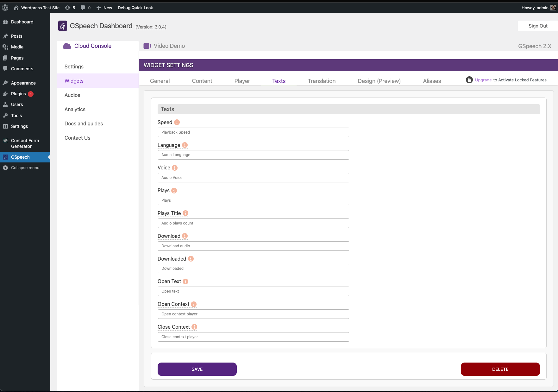This screenshot has width=558, height=392.
Task: Open the site home icon in admin bar
Action: coord(16,8)
